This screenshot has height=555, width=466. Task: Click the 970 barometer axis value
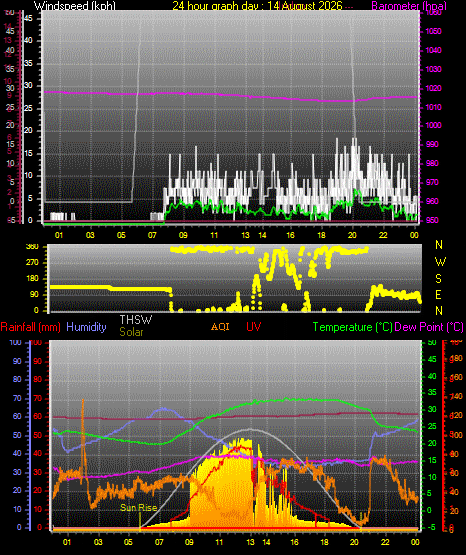point(432,182)
